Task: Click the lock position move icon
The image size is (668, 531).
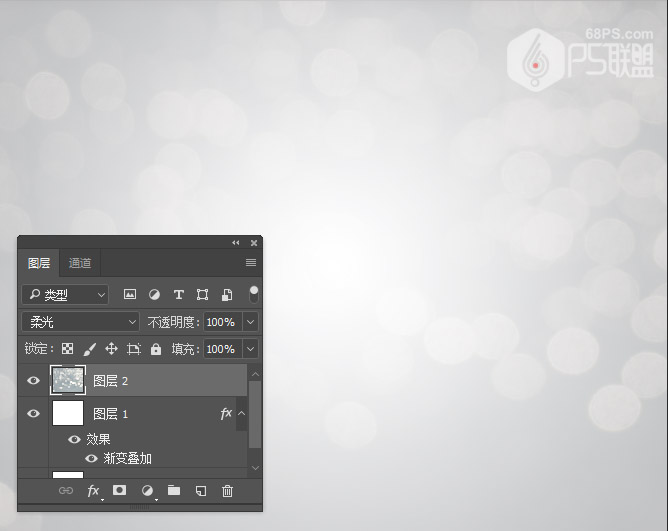Action: tap(111, 349)
